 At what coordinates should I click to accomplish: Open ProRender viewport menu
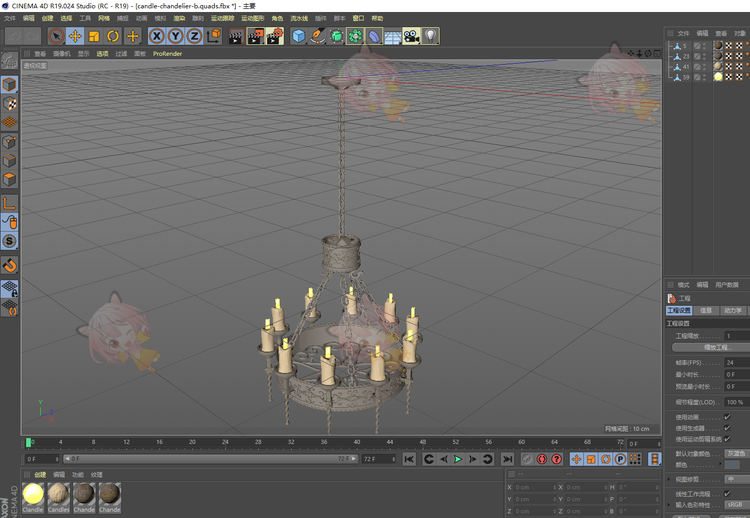(167, 54)
